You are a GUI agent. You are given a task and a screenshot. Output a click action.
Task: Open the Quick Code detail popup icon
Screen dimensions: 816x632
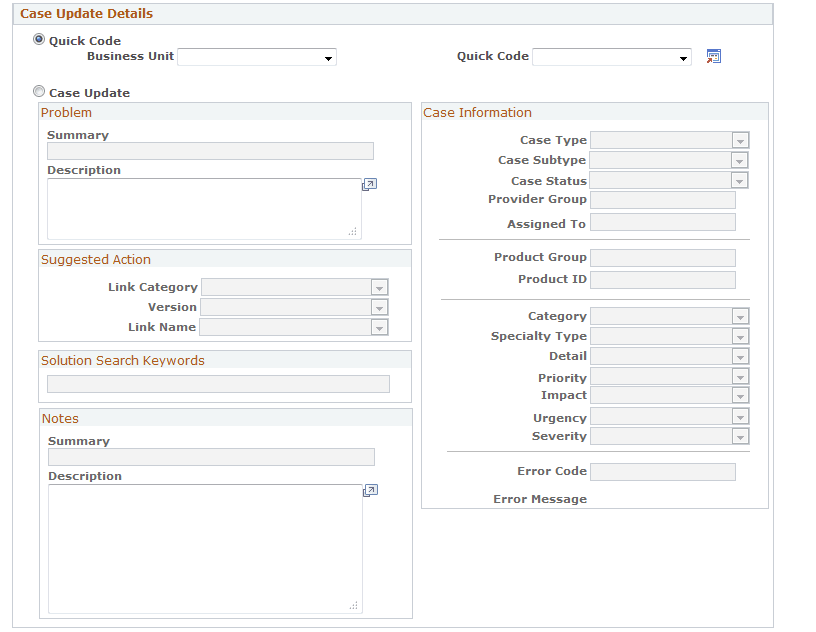[x=713, y=56]
